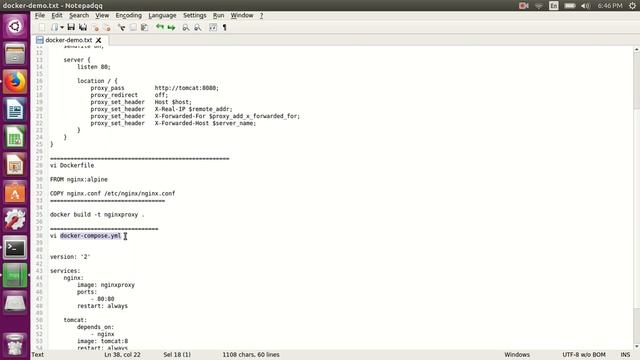The image size is (640, 360).
Task: Open LibreOffice Calc from the dock
Action: tap(15, 137)
